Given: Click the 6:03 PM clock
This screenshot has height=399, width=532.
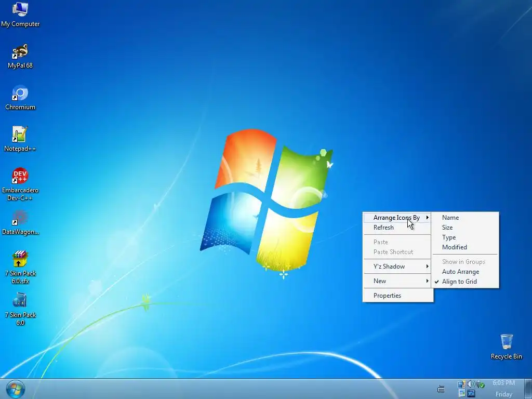Looking at the screenshot, I should pos(504,383).
